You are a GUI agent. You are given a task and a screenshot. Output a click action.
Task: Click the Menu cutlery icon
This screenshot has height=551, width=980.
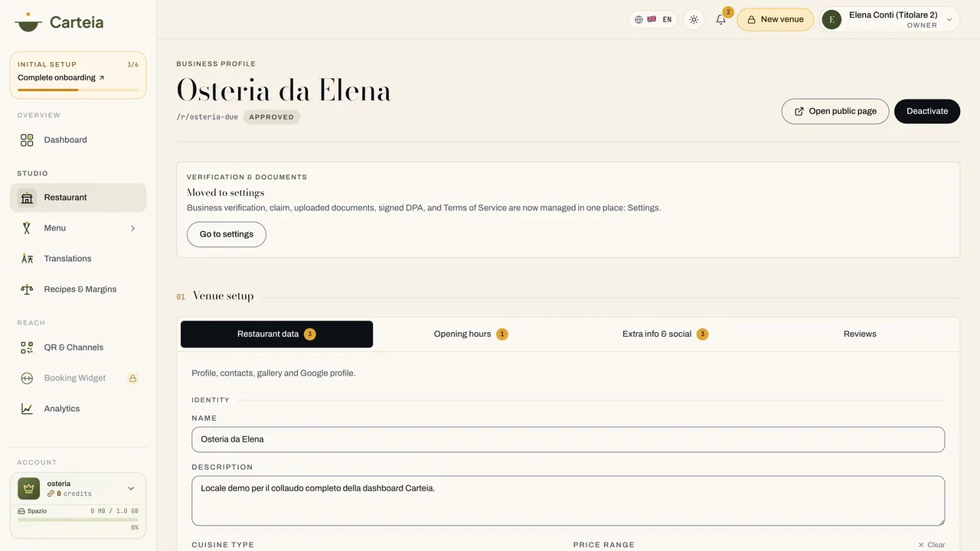coord(27,228)
